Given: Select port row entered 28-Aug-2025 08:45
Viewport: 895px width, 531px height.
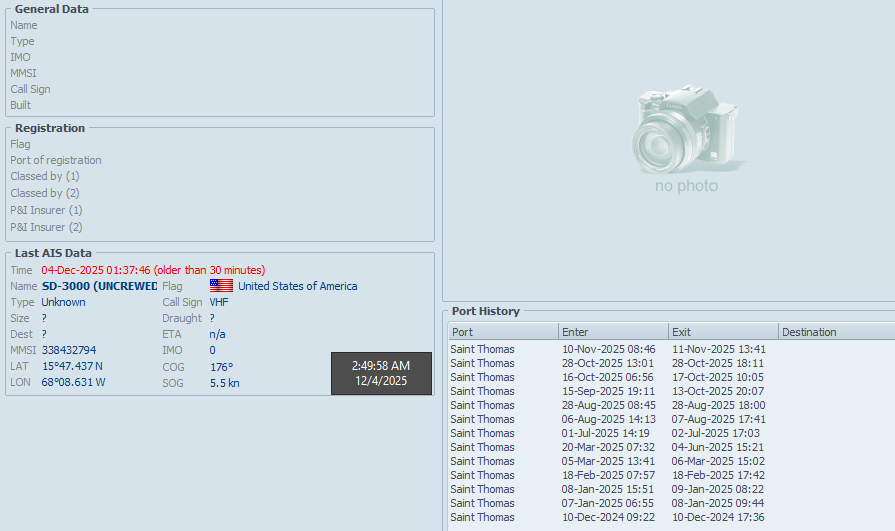Looking at the screenshot, I should (671, 405).
